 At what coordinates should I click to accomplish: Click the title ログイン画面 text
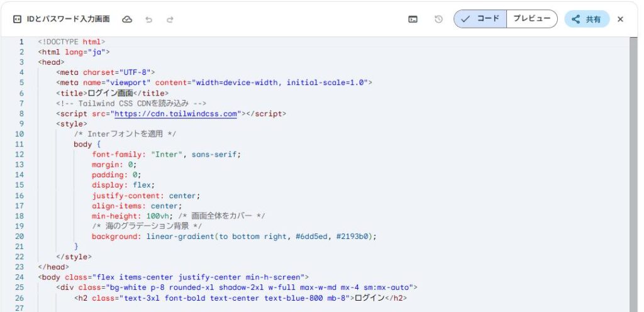click(x=112, y=93)
